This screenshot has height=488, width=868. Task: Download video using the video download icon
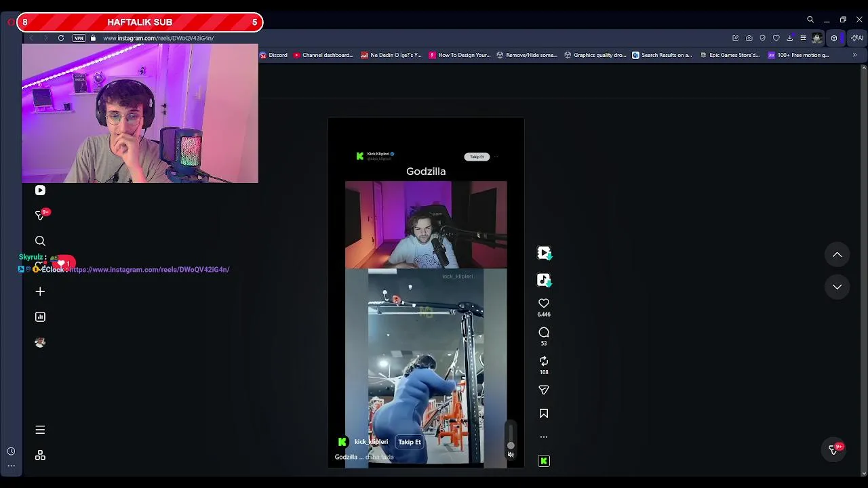[544, 253]
